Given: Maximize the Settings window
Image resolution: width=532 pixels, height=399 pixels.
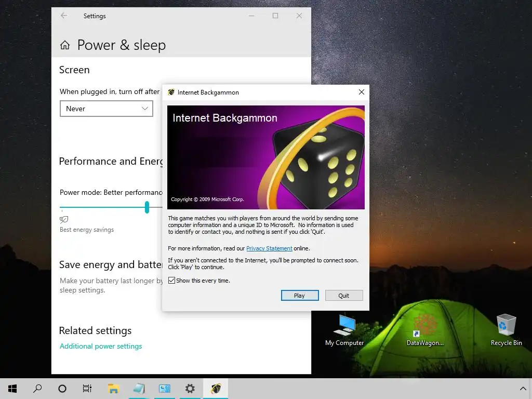Looking at the screenshot, I should pos(275,16).
